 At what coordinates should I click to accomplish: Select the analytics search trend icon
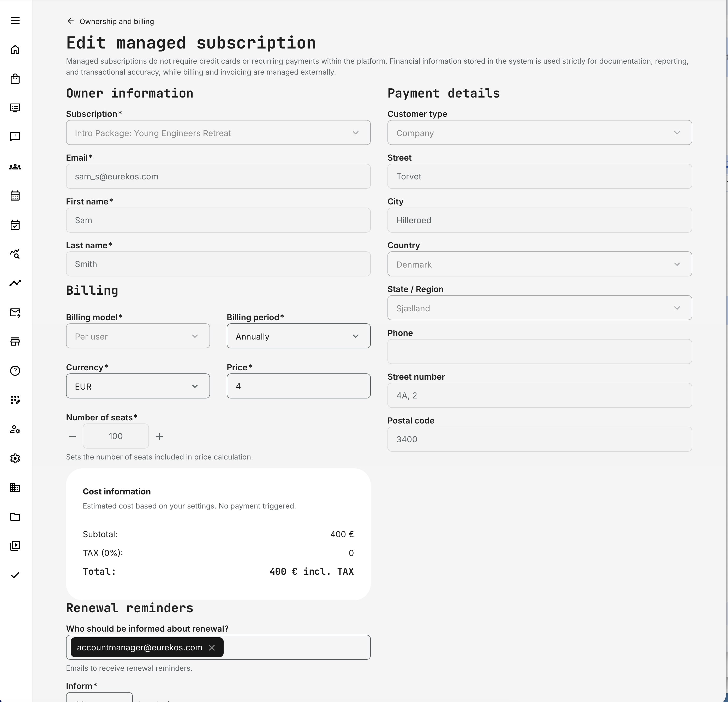[15, 253]
